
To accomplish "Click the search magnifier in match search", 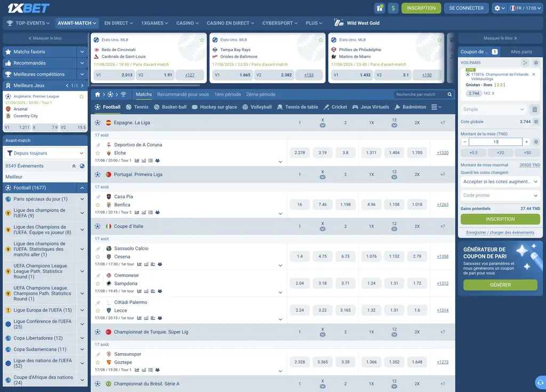I will pyautogui.click(x=449, y=94).
